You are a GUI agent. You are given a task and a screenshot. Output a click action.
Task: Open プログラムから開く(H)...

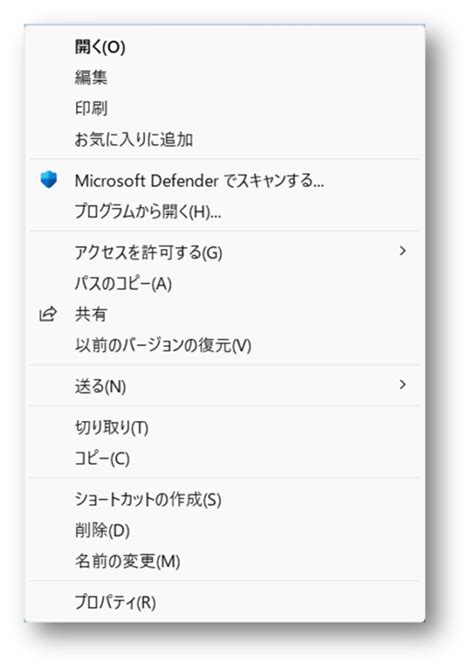[x=225, y=211]
